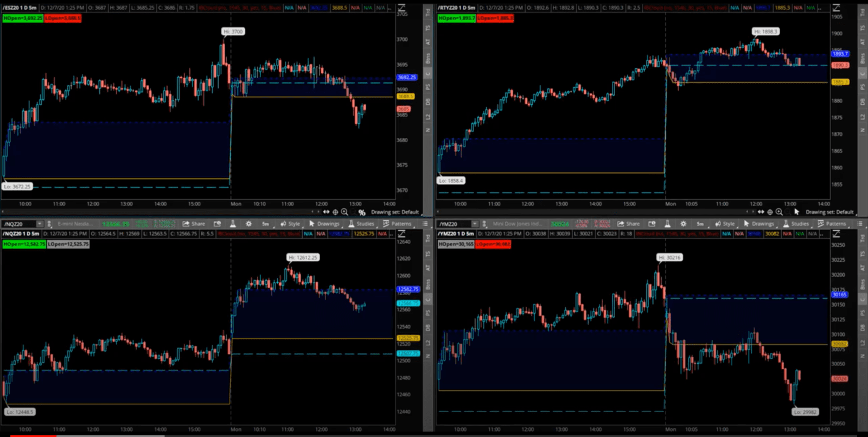Open the list menu icon in /NQZ20 toolbar
This screenshot has height=437, width=868.
tap(425, 224)
